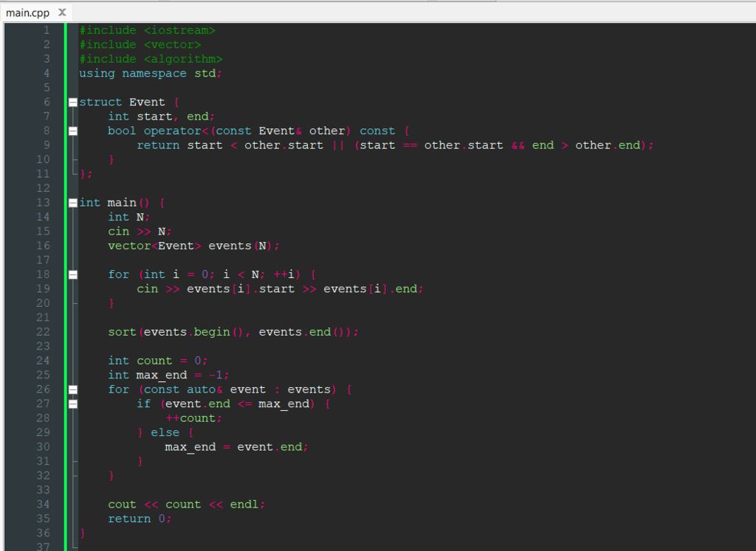
Task: Place cursor on '#include <algorithm>' text
Action: (151, 59)
